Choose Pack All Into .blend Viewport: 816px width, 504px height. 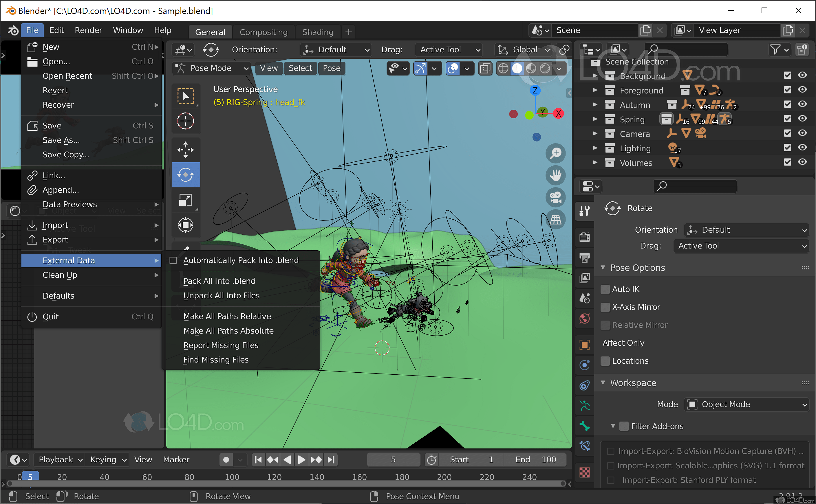[x=219, y=281]
